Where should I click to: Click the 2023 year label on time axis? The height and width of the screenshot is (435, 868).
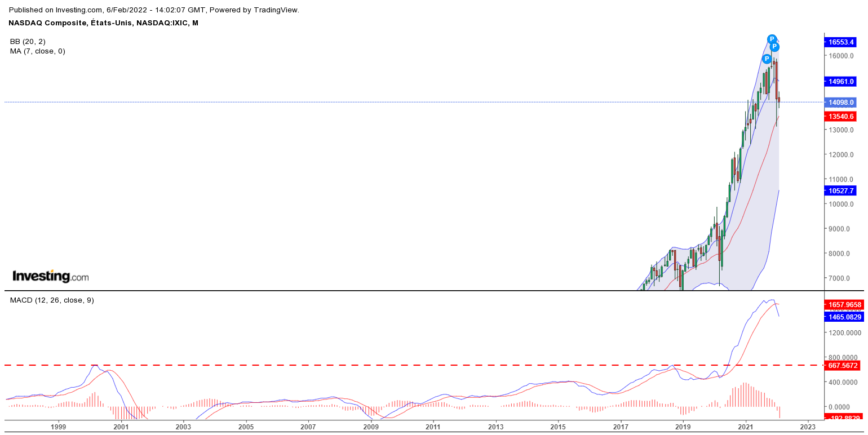[808, 427]
